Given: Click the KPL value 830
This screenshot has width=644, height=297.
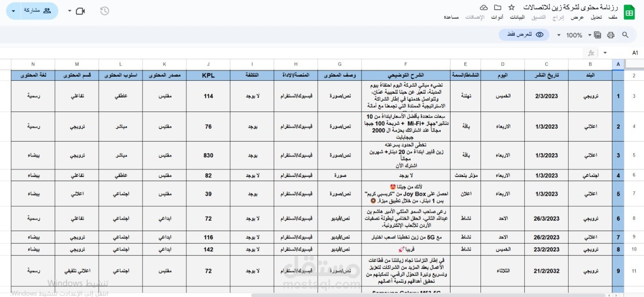Looking at the screenshot, I should coord(208,155).
